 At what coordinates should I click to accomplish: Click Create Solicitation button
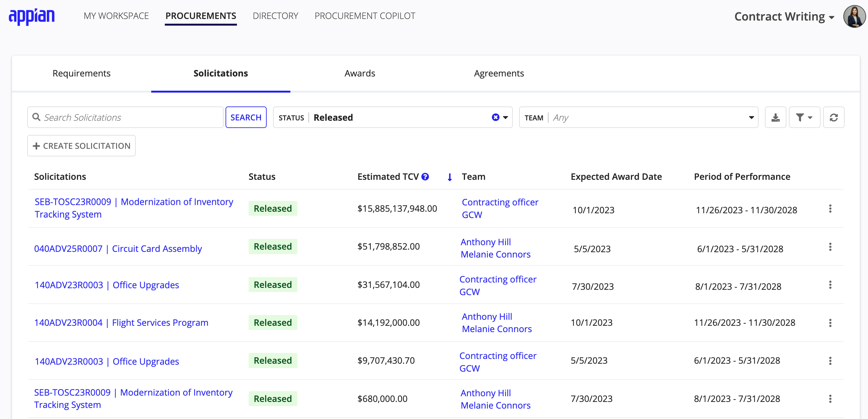tap(82, 146)
